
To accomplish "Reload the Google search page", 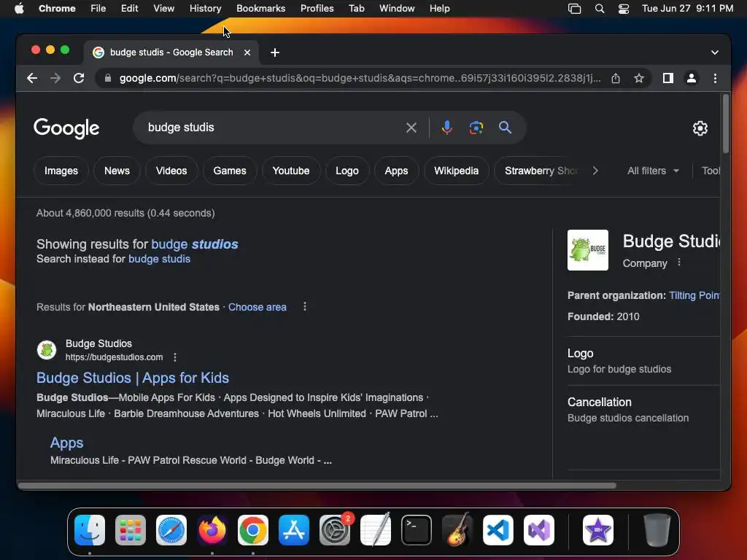I will pyautogui.click(x=79, y=78).
